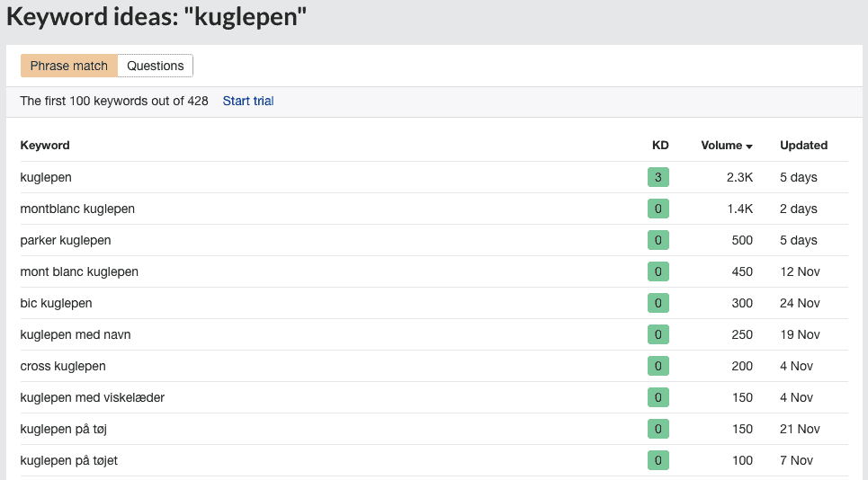868x480 pixels.
Task: Click the KD badge for montblanc kuglepen
Action: [658, 209]
